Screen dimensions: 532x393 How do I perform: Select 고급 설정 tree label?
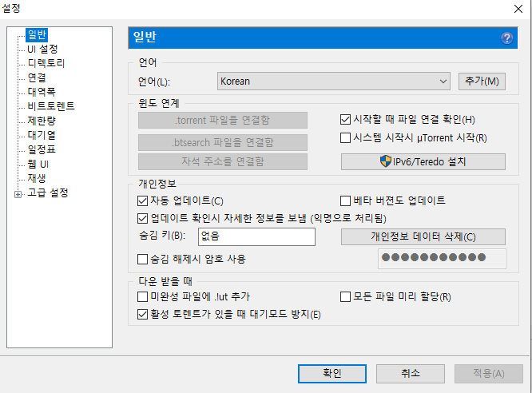pos(47,193)
